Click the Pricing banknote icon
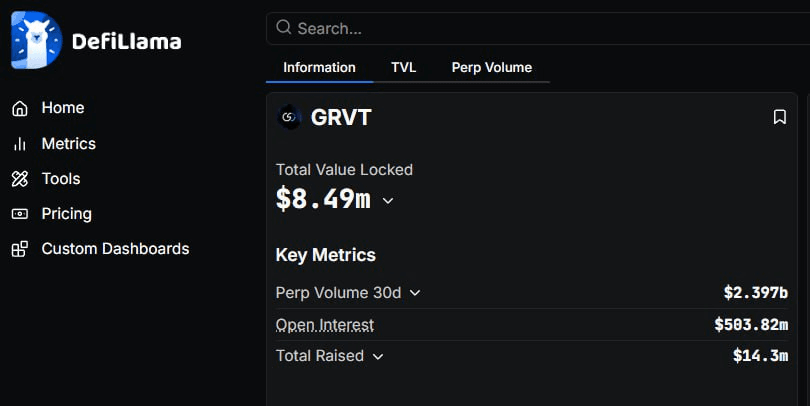The width and height of the screenshot is (810, 406). point(20,214)
